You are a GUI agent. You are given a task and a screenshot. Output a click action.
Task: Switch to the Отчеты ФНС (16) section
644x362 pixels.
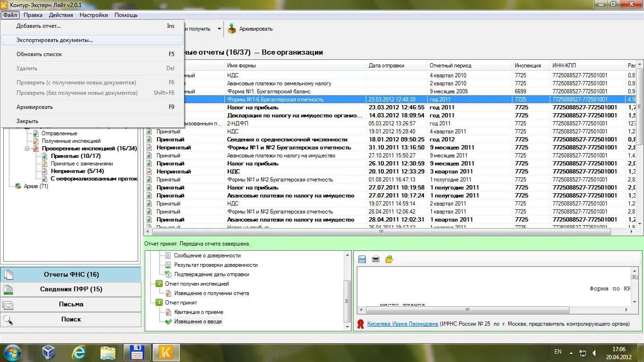pos(71,274)
